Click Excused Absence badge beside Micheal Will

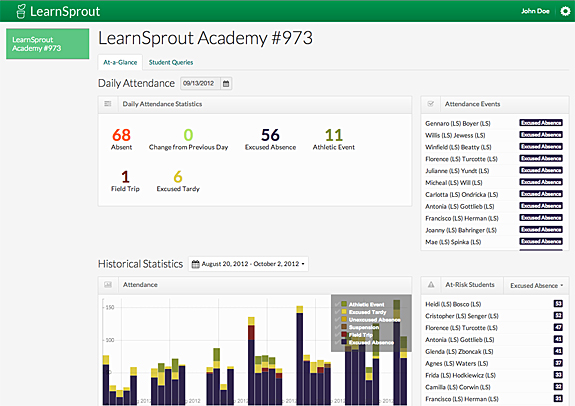541,182
